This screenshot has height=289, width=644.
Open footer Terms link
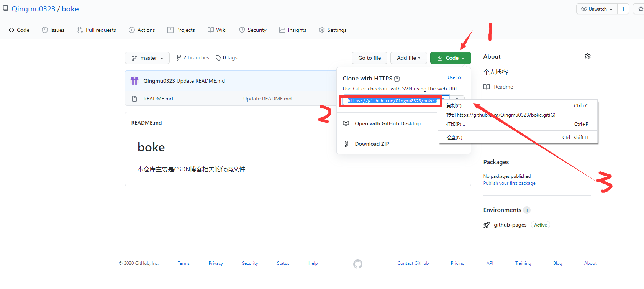pos(184,263)
